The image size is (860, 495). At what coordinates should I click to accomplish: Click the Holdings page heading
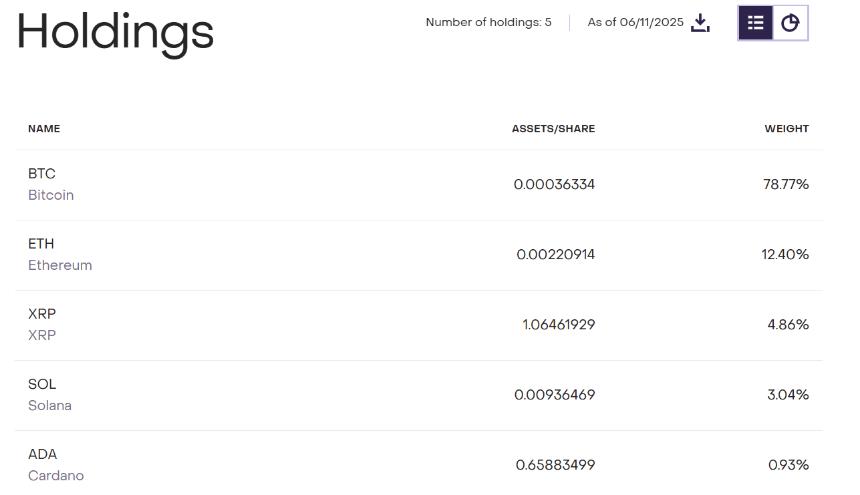(x=115, y=30)
